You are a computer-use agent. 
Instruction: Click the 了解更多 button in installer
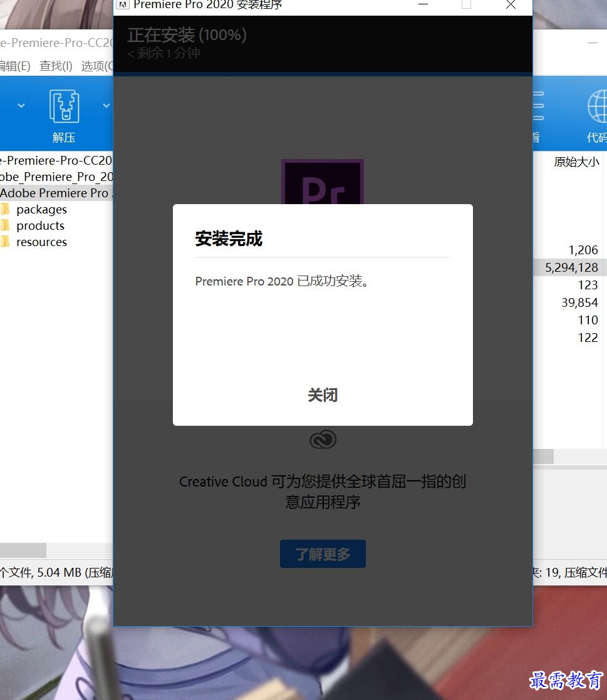323,554
